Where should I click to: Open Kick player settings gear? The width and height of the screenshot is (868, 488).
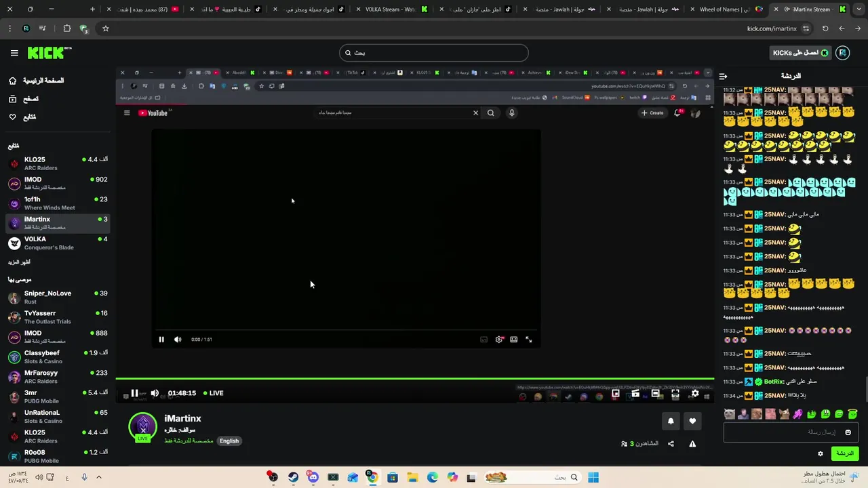695,393
